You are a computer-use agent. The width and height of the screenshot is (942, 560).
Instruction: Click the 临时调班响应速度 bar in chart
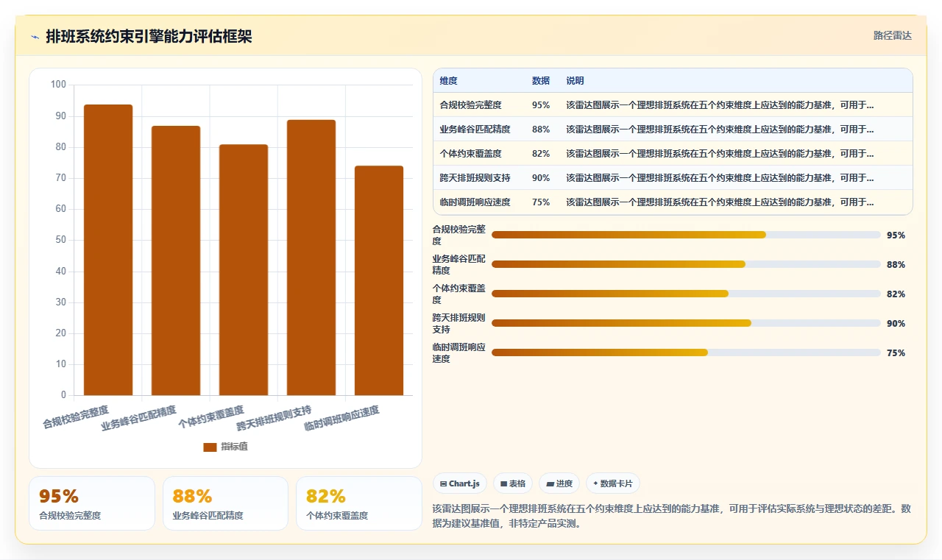coord(379,280)
